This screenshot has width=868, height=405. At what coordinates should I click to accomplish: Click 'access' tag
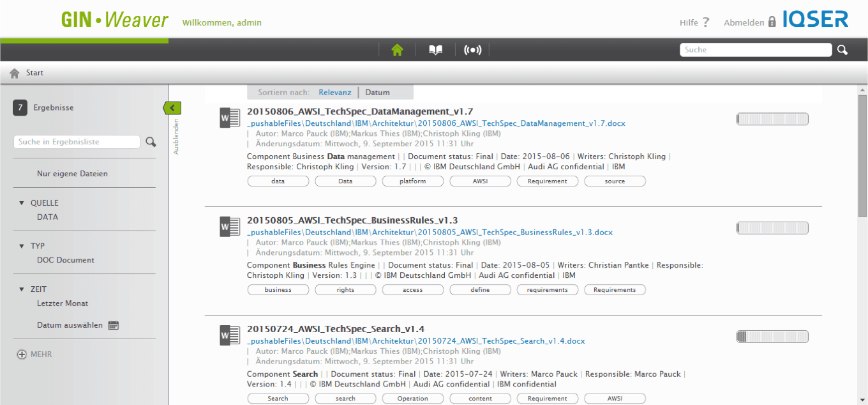click(413, 290)
